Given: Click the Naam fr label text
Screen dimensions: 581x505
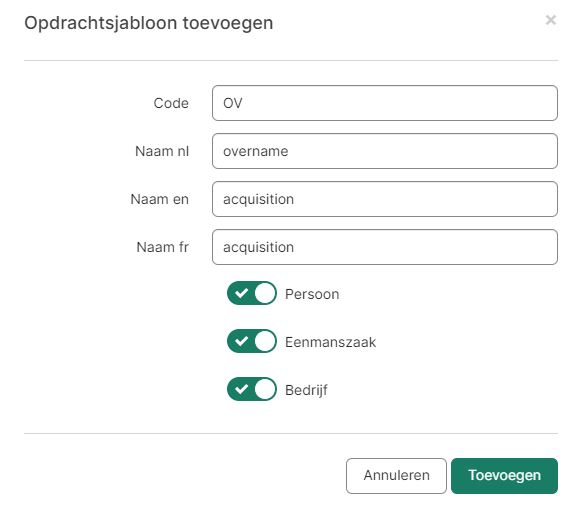Looking at the screenshot, I should coord(163,247).
